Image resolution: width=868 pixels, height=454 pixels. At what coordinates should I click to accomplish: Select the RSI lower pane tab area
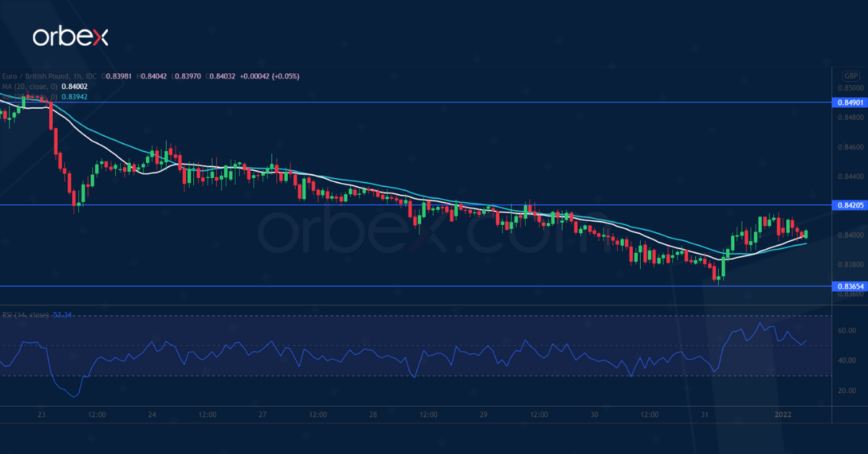tap(434, 355)
